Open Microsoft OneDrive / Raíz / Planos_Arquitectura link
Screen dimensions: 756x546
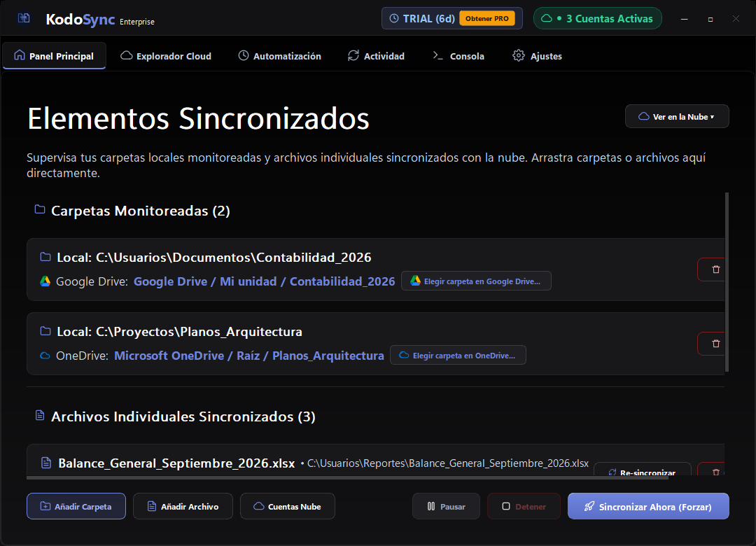[249, 356]
